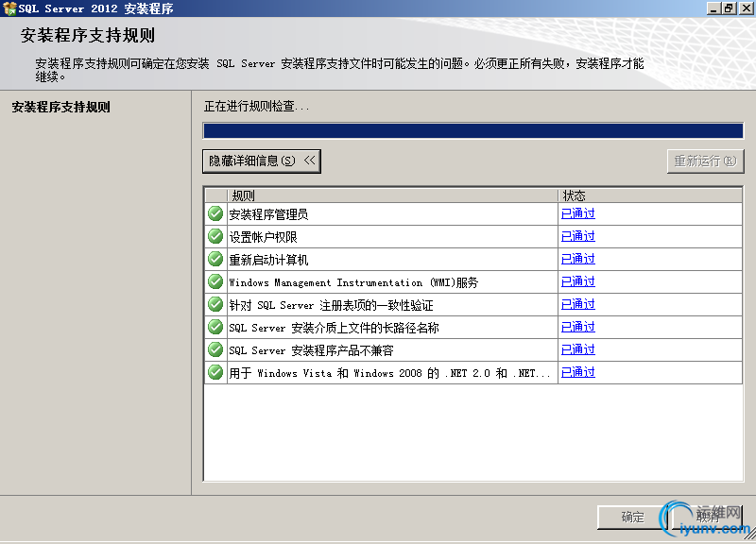Sort by the 规则 column header

[392, 195]
